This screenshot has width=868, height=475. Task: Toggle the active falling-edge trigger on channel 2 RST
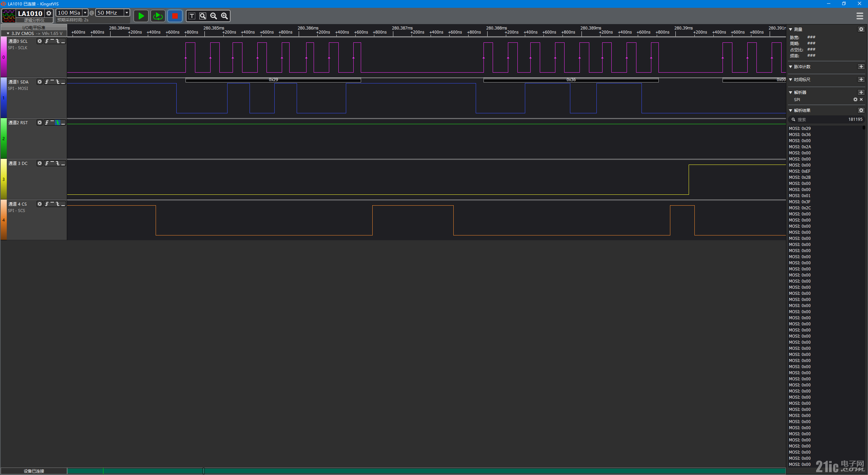(x=58, y=122)
